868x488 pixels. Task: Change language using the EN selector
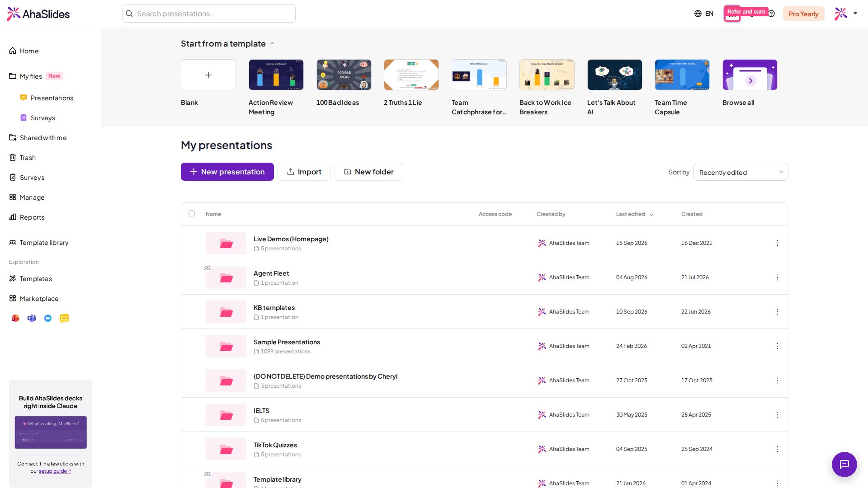[x=704, y=14]
